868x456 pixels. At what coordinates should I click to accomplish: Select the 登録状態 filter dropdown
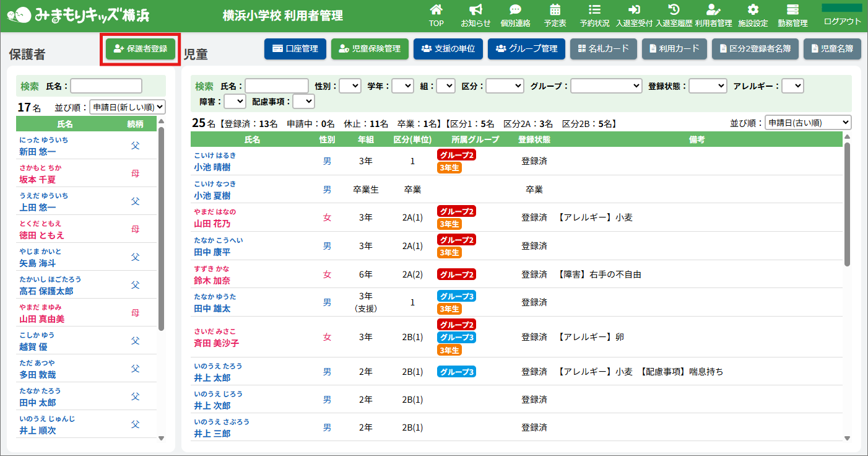point(708,86)
